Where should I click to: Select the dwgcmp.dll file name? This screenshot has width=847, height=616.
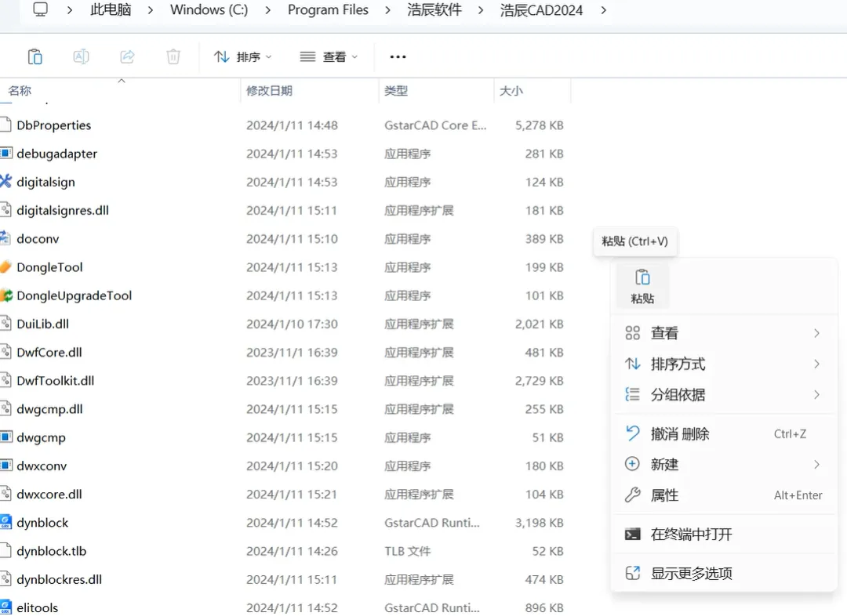[49, 408]
